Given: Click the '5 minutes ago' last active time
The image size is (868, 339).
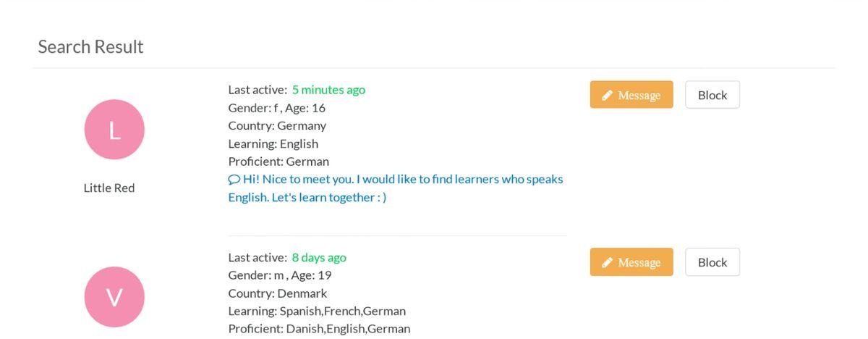Looking at the screenshot, I should click(x=328, y=90).
